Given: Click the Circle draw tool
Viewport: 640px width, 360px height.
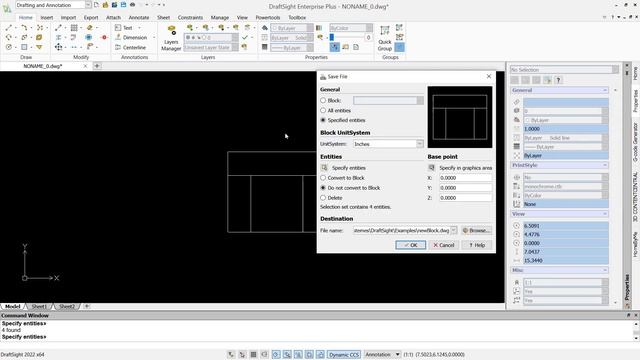Looking at the screenshot, I should (x=9, y=47).
